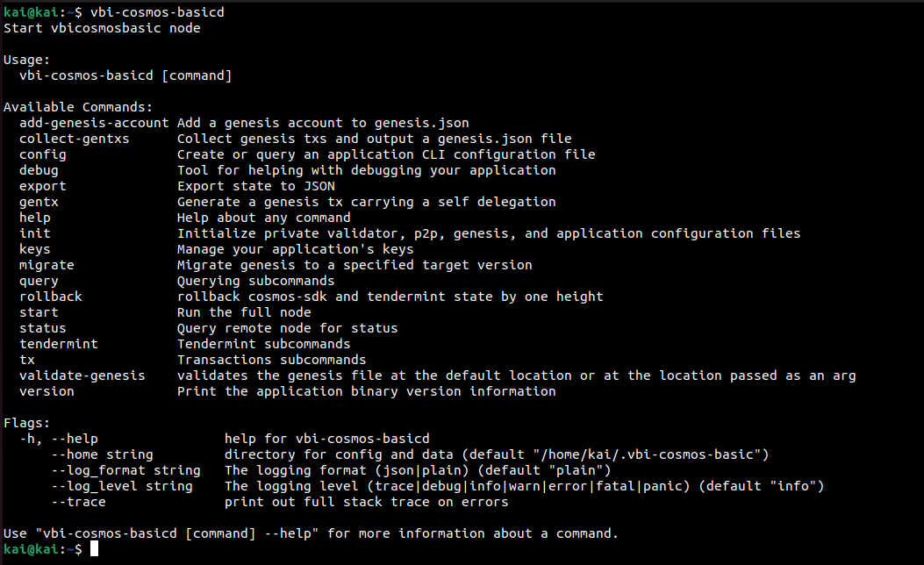Click the 'gentx' command name
The height and width of the screenshot is (565, 924).
[39, 202]
